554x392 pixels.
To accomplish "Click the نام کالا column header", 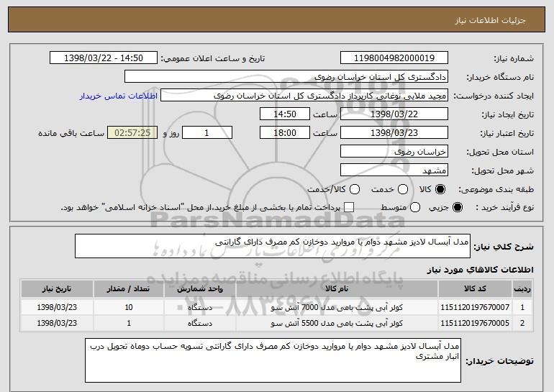I will coord(337,289).
